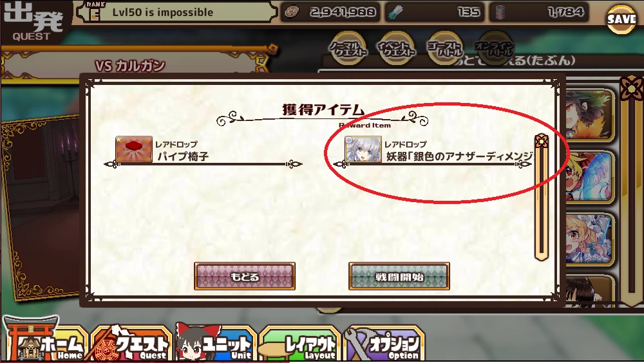Viewport: 644px width, 363px height.
Task: Select the top character portrait on right
Action: 590,115
